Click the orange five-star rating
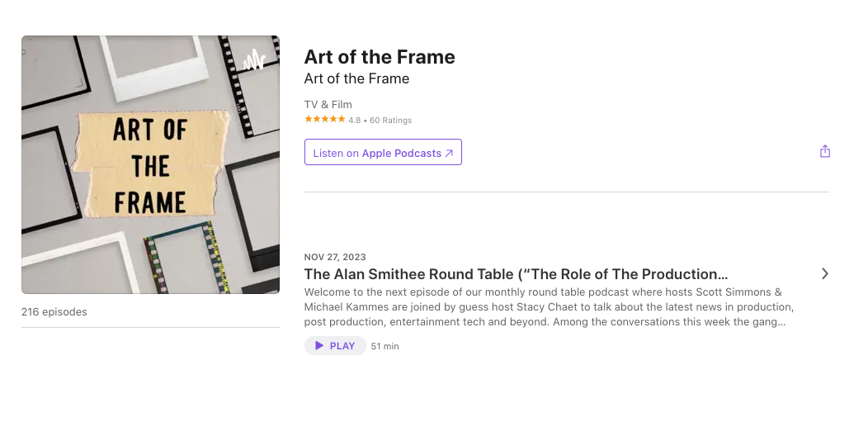The height and width of the screenshot is (427, 868). (324, 120)
